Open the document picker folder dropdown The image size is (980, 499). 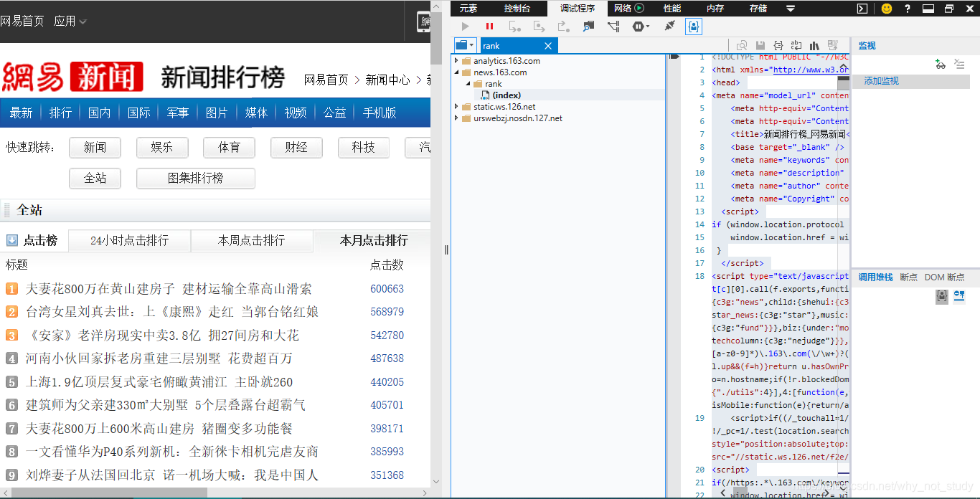pyautogui.click(x=466, y=45)
